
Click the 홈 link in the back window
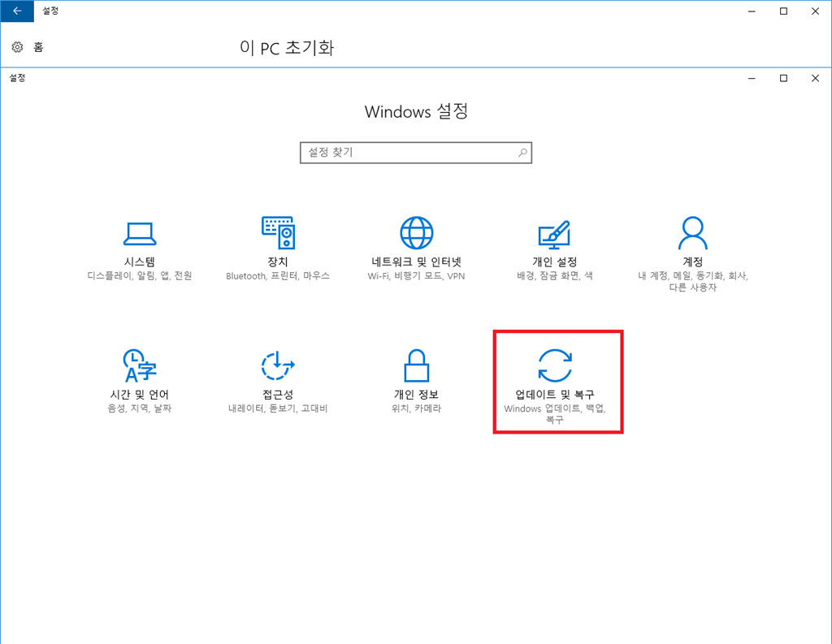38,47
